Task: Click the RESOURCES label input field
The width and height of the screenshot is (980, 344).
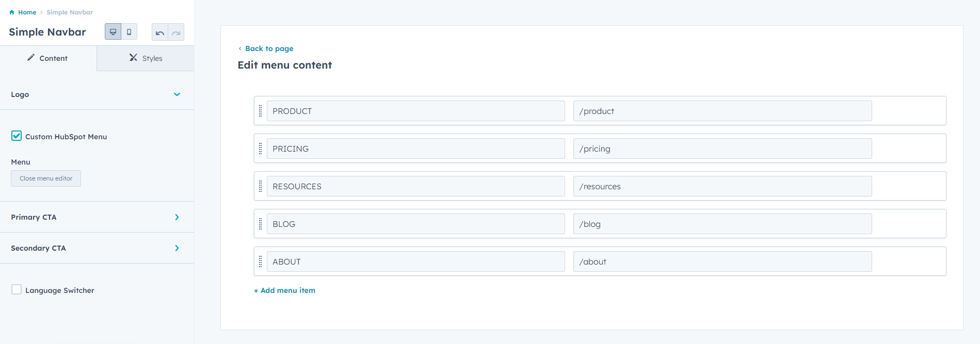Action: (415, 186)
